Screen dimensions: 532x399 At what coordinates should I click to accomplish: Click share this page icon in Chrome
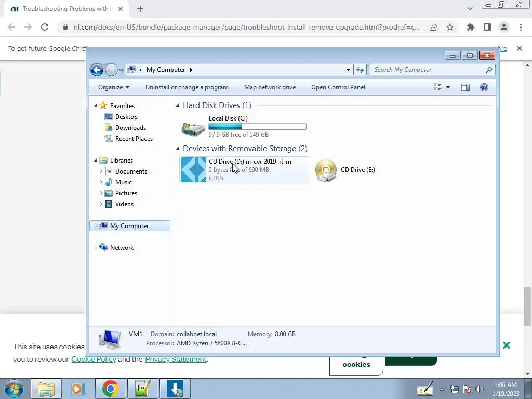coord(433,27)
